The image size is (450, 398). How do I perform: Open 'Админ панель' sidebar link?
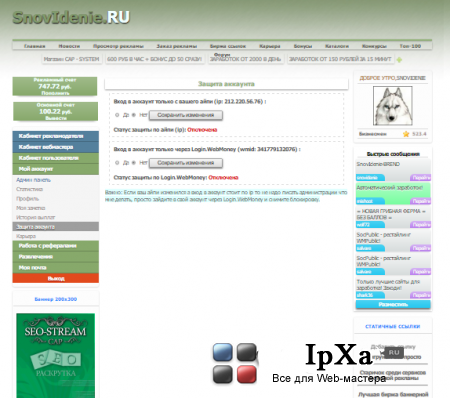point(33,180)
